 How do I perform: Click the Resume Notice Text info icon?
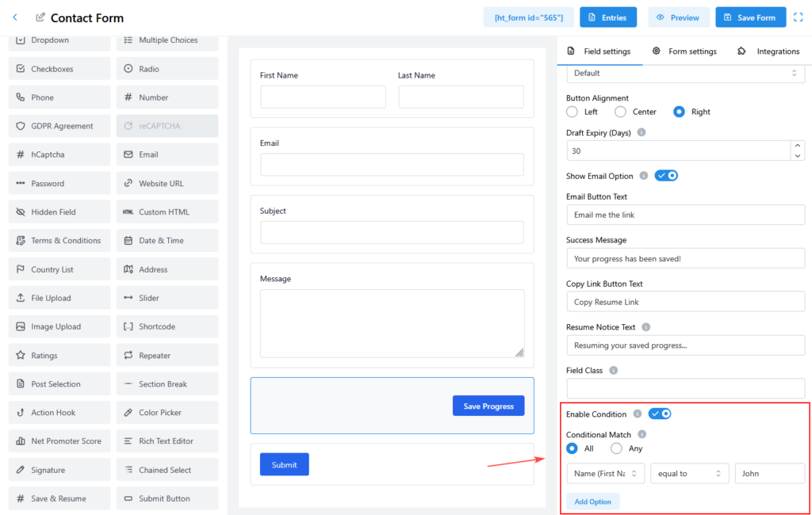coord(646,327)
